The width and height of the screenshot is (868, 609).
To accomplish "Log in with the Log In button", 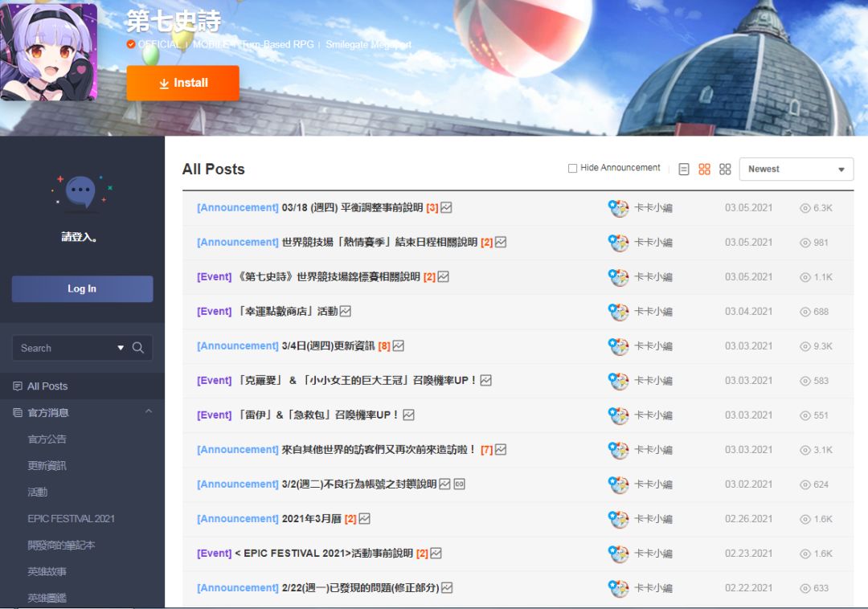I will pyautogui.click(x=82, y=288).
